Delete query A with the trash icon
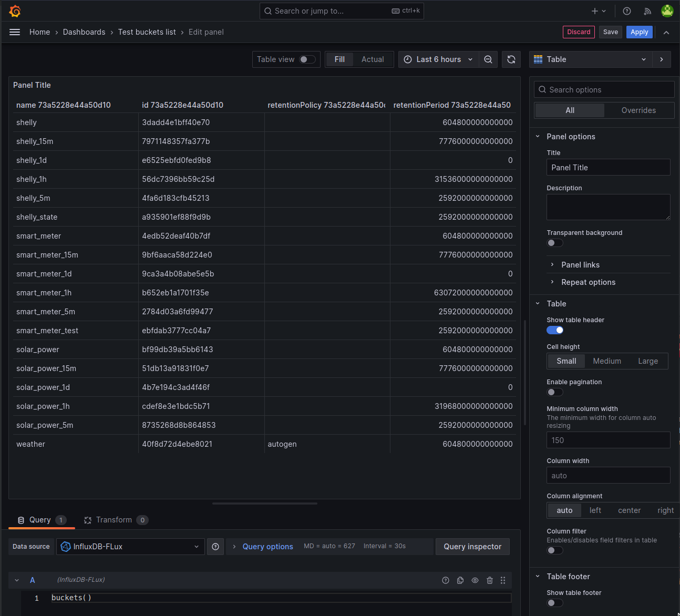The height and width of the screenshot is (616, 680). pos(490,580)
